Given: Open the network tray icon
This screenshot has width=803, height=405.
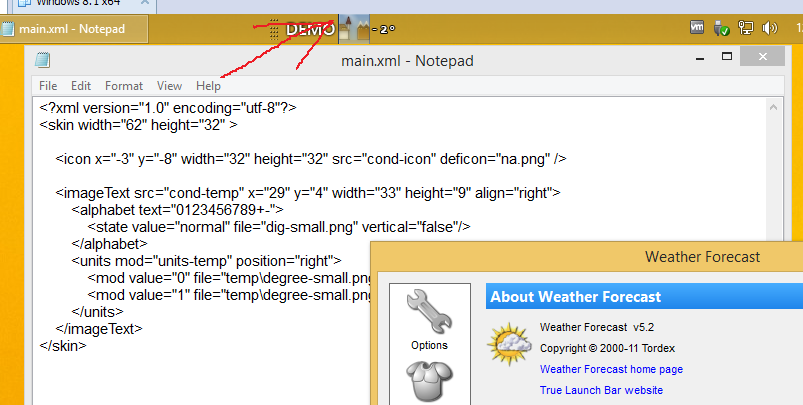Looking at the screenshot, I should tap(744, 29).
